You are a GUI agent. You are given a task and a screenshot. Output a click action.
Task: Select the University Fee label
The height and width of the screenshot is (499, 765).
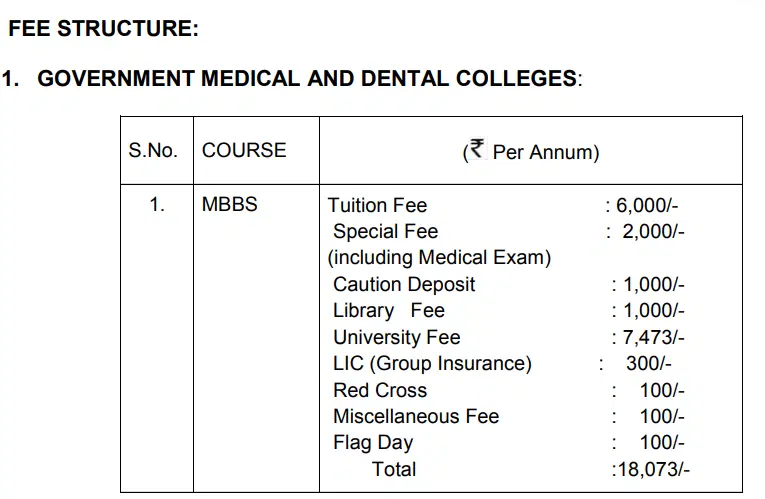pos(397,338)
